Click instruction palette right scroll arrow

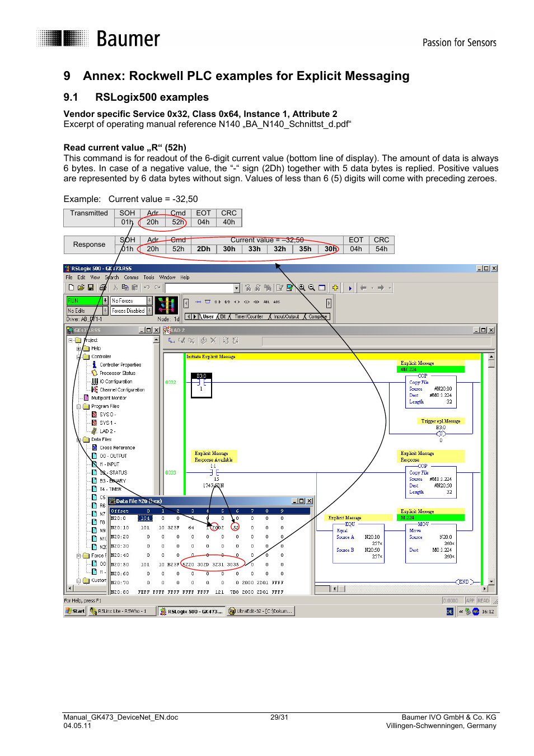point(329,303)
